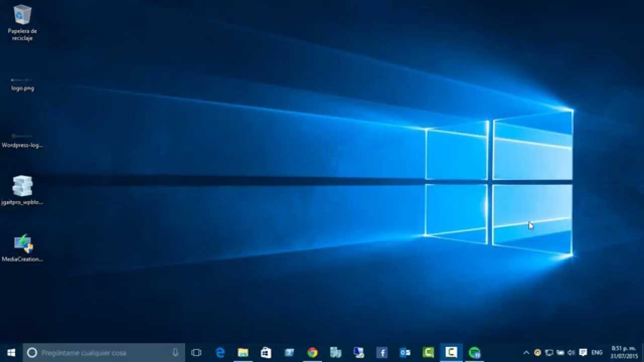Screen dimensions: 644x362
Task: Click the volume speaker tray icon
Action: [572, 352]
